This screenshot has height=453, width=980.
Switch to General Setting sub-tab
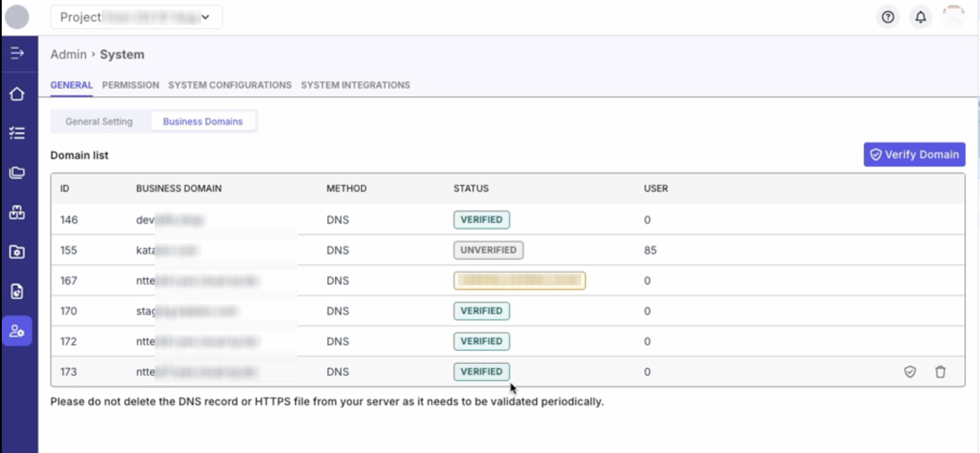pyautogui.click(x=99, y=121)
